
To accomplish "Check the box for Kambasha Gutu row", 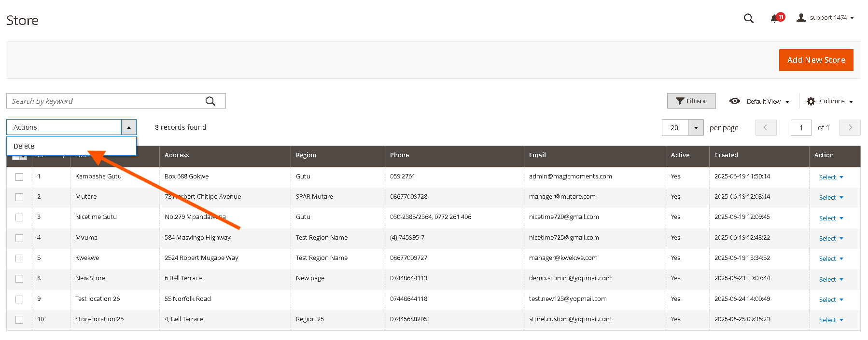I will 19,177.
